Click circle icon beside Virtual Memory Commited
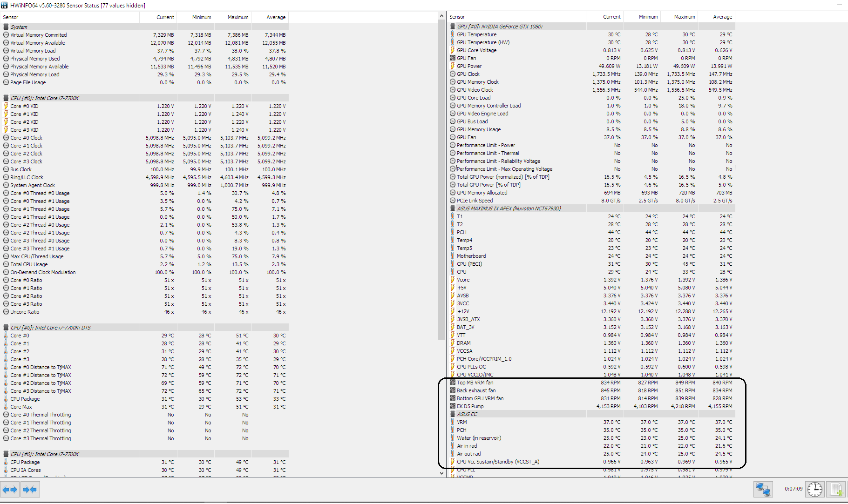This screenshot has width=848, height=504. (x=6, y=35)
